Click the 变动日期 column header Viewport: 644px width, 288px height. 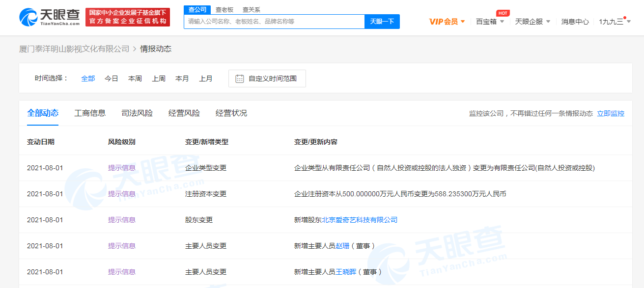coord(41,142)
